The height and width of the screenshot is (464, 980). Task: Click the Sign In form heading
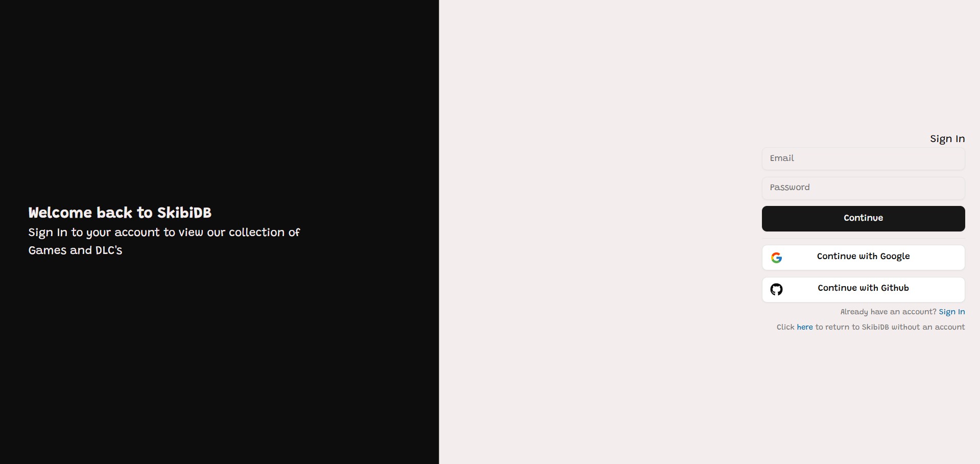tap(947, 138)
